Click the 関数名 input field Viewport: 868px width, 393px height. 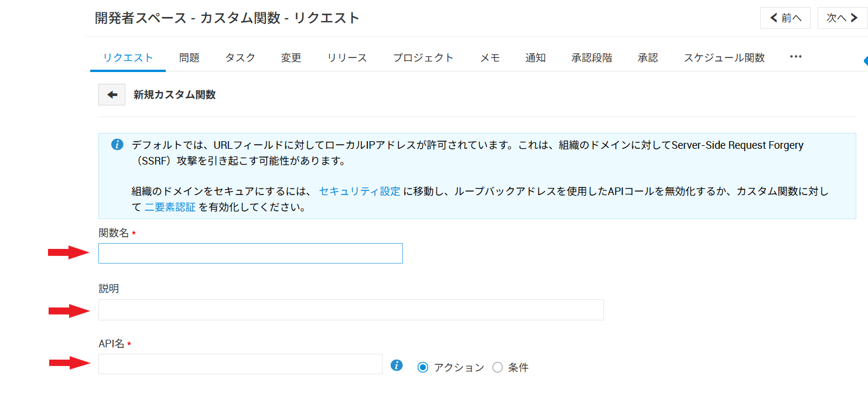pos(251,254)
